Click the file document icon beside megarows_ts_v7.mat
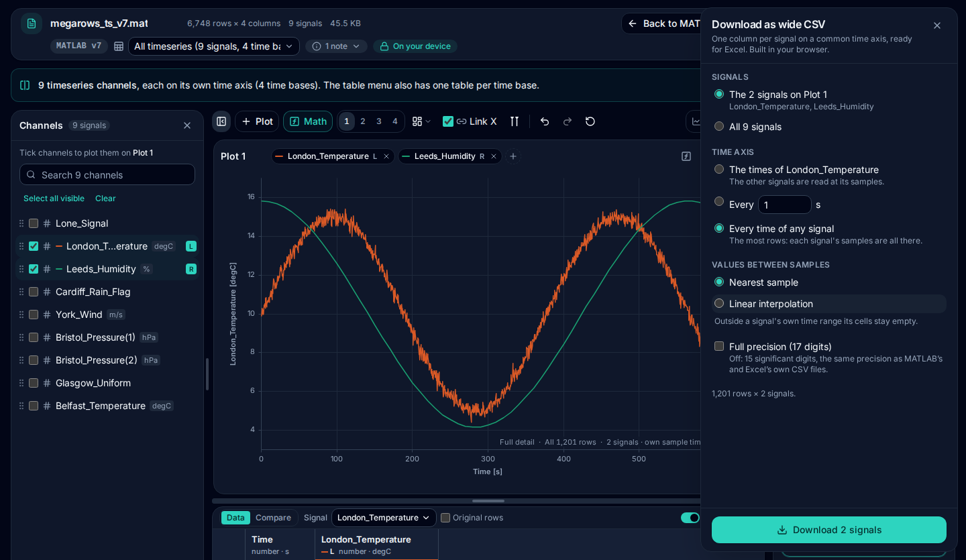Image resolution: width=966 pixels, height=560 pixels. 32,23
